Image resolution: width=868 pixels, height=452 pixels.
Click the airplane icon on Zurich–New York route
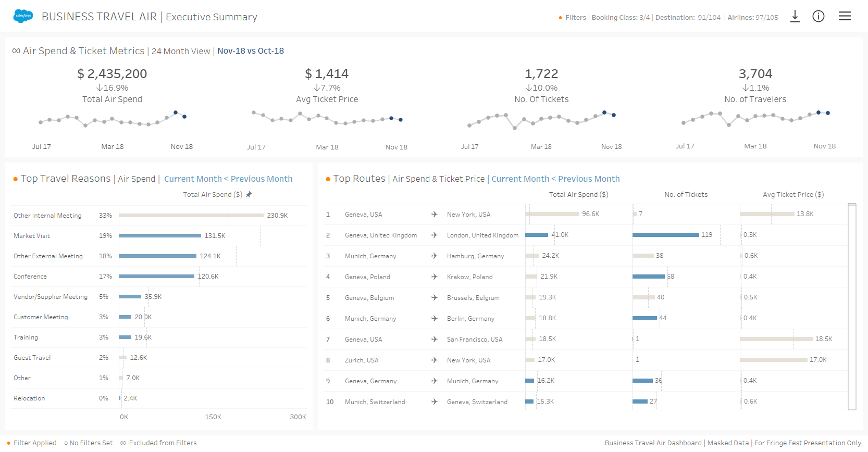(x=434, y=360)
